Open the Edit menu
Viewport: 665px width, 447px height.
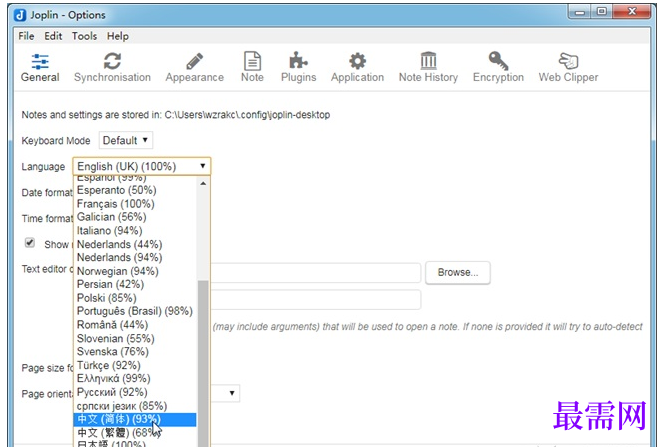coord(53,36)
